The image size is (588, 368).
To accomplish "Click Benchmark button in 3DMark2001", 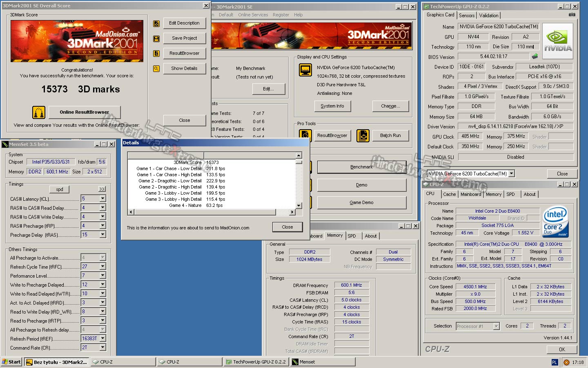I will coord(362,167).
